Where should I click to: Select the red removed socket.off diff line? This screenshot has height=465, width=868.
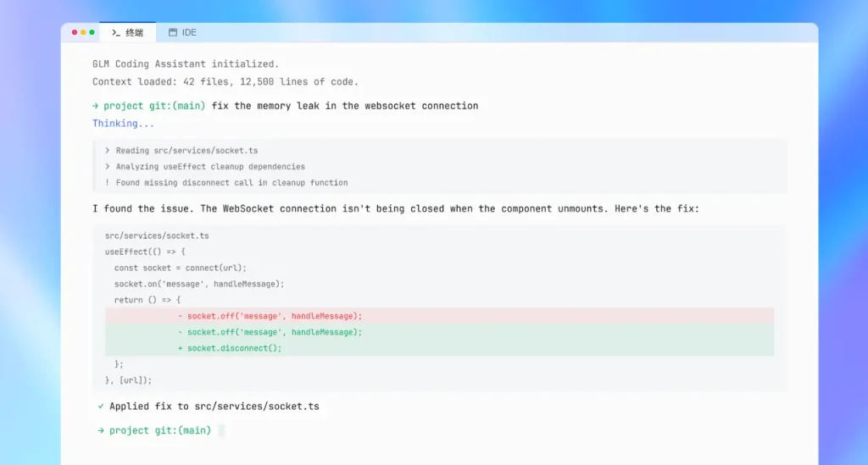coord(275,316)
